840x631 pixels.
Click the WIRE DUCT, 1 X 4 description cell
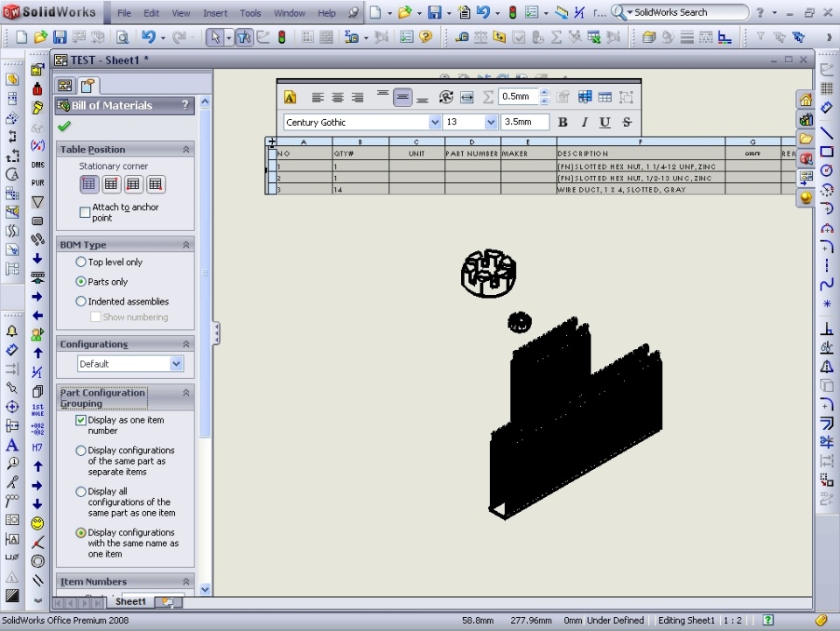click(x=640, y=189)
